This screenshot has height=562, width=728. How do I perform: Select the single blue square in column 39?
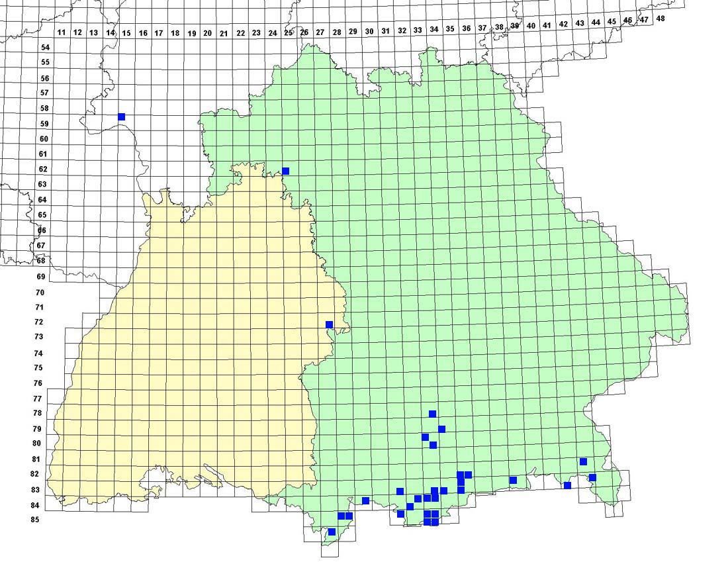pos(513,480)
